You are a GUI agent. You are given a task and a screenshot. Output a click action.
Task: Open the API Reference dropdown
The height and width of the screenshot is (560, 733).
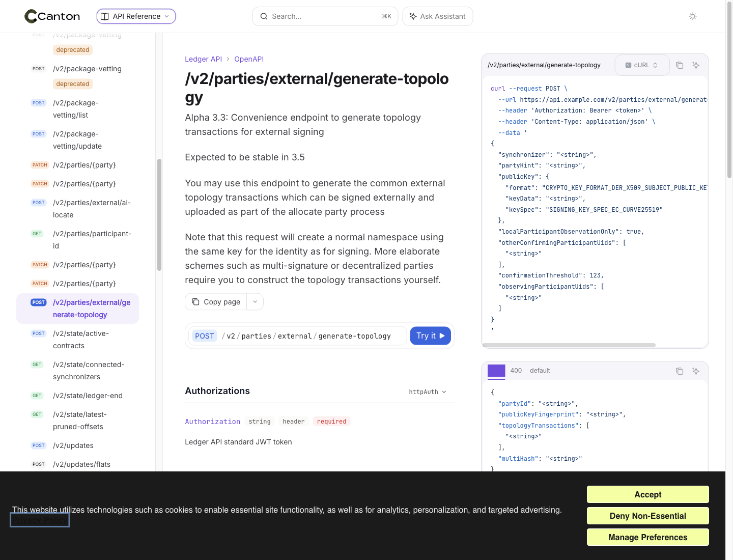pos(136,16)
